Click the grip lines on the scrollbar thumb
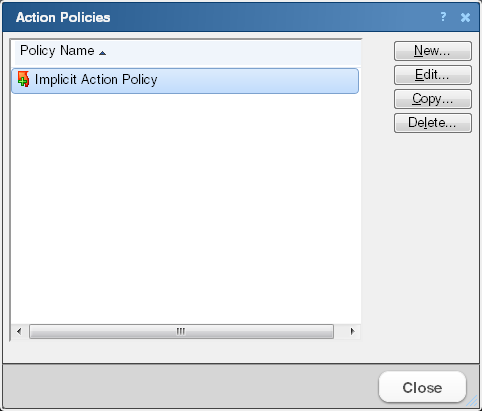 click(181, 331)
